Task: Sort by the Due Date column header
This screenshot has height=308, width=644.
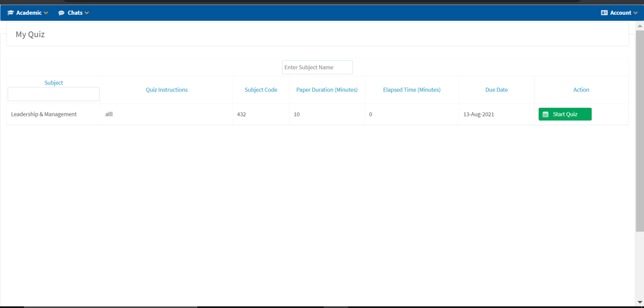Action: coord(496,90)
